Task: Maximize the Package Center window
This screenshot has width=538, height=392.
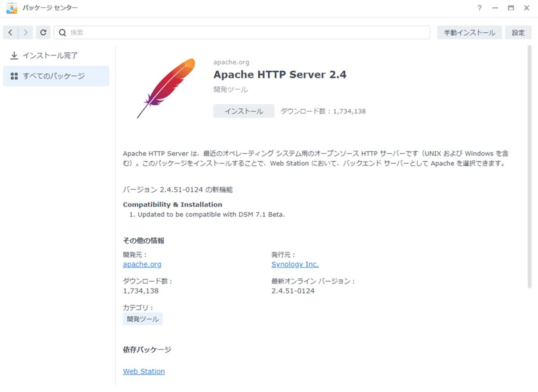Action: pos(511,8)
